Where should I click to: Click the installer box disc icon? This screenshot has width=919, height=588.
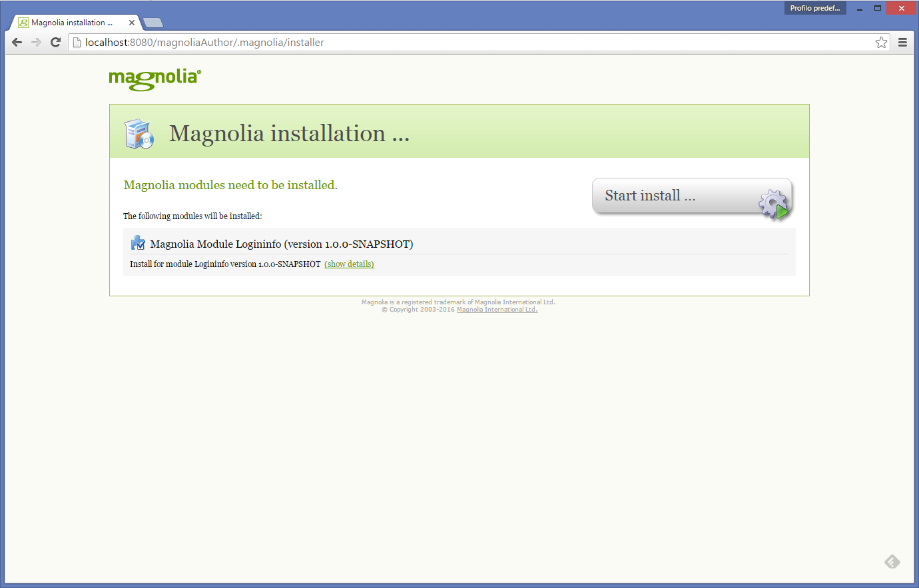pyautogui.click(x=139, y=134)
